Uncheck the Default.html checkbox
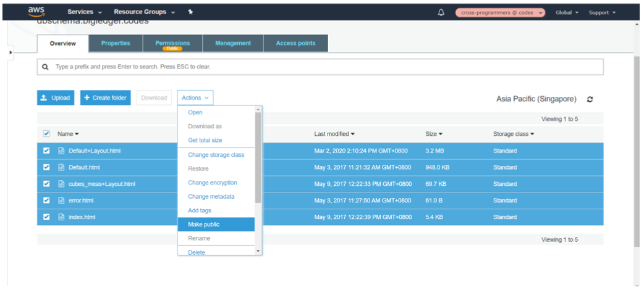The image size is (644, 290). 46,167
